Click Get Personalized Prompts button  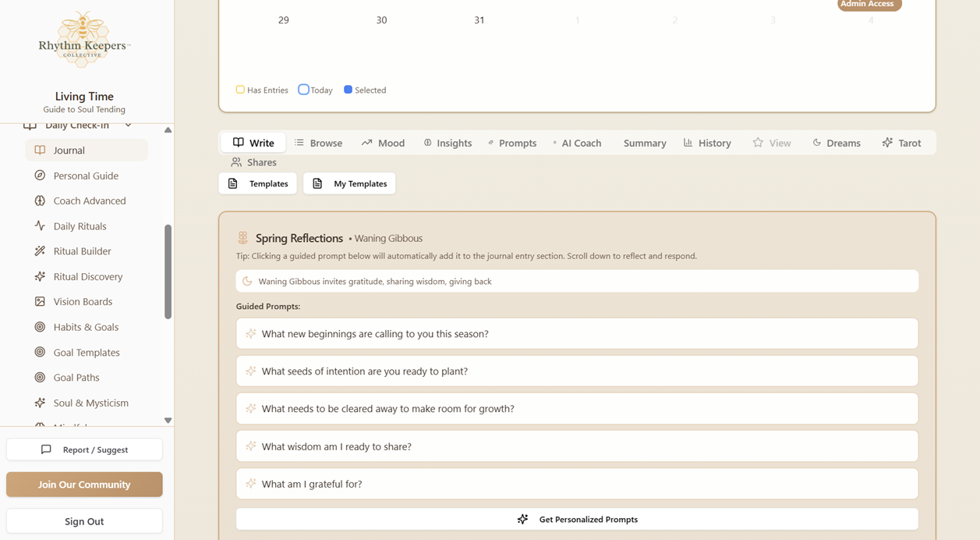[577, 519]
